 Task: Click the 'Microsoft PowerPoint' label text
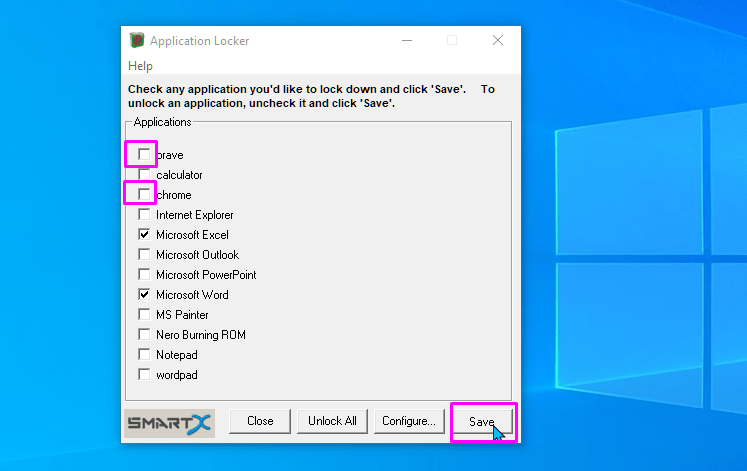coord(206,275)
